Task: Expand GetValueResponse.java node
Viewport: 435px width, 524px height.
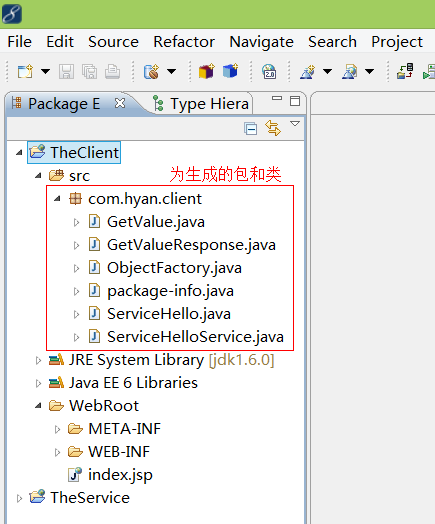Action: pyautogui.click(x=77, y=245)
